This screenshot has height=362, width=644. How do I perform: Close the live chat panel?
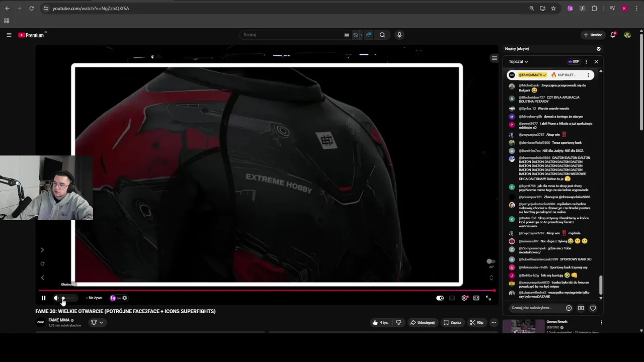point(596,61)
